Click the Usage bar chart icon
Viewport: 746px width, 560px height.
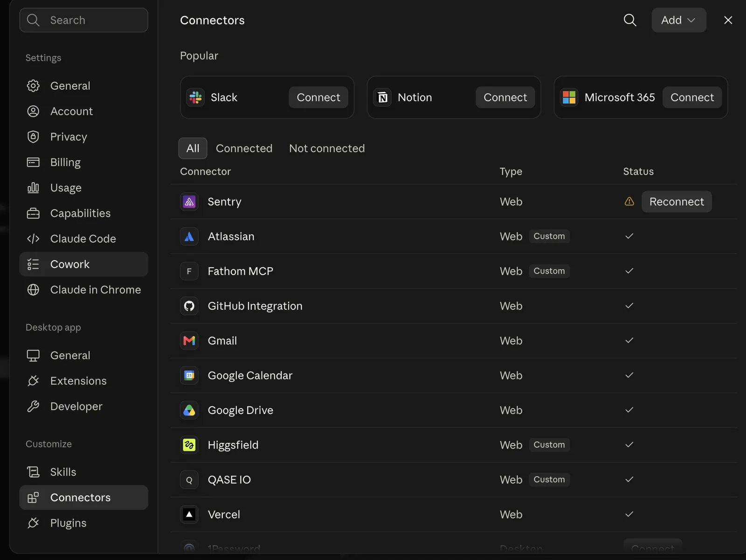(33, 188)
